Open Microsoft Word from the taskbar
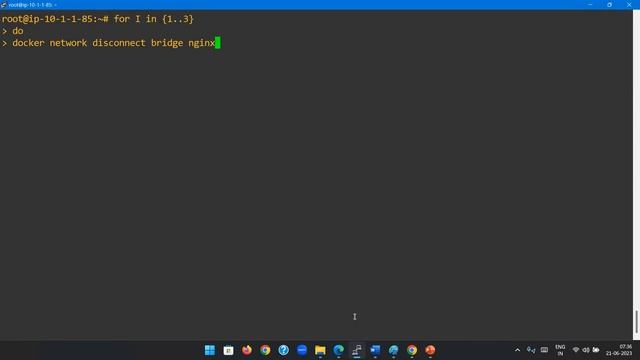Screen dimensions: 640x360 375,350
